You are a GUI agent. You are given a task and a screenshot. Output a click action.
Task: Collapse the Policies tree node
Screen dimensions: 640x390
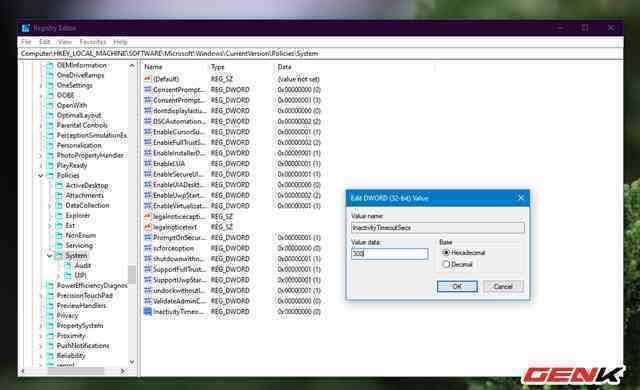[x=40, y=175]
